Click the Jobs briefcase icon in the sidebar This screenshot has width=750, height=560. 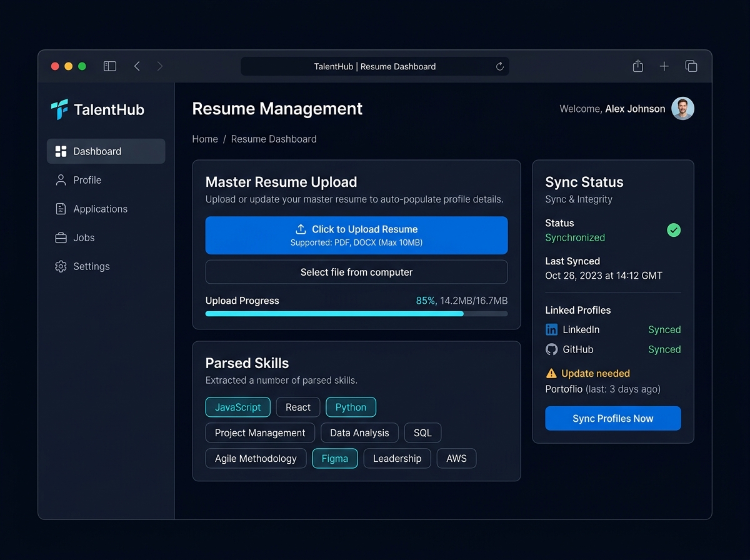coord(61,237)
